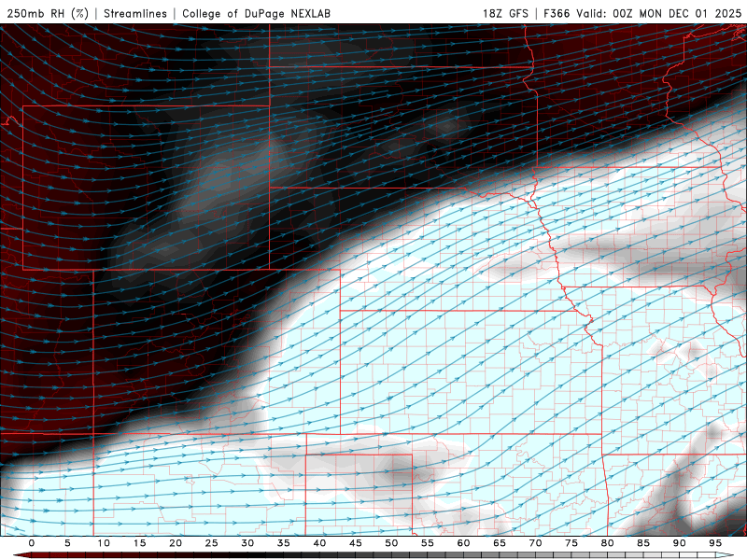
Task: Click the 90 humidity scale label
Action: pyautogui.click(x=680, y=543)
